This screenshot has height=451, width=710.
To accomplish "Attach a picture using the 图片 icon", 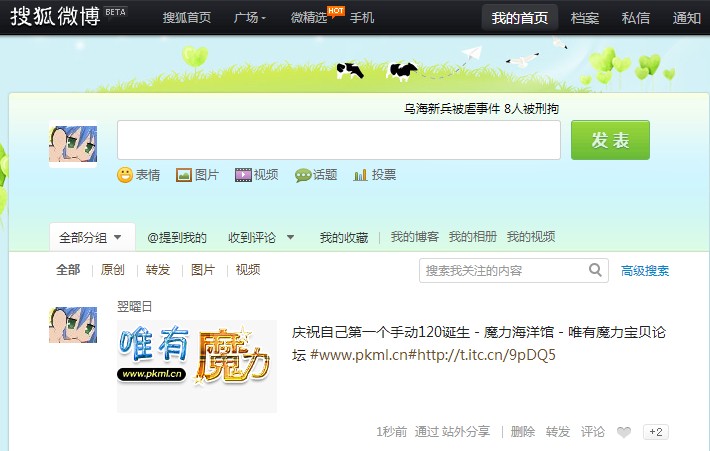I will tap(184, 175).
